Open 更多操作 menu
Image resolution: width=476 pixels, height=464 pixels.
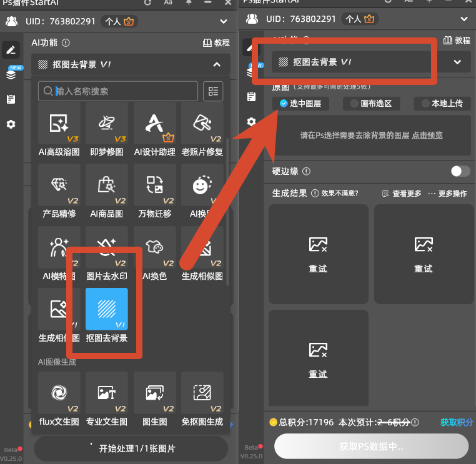click(447, 194)
